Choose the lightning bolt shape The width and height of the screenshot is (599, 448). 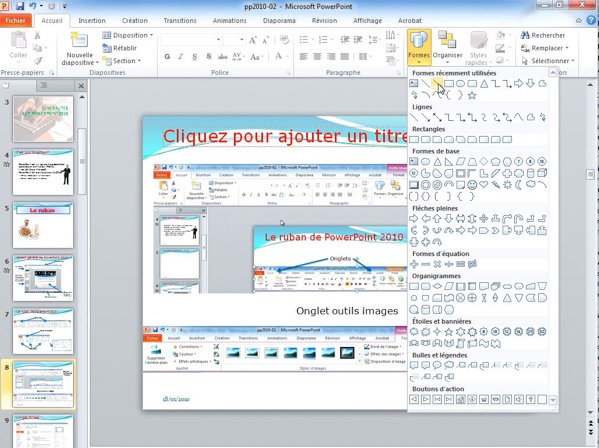coord(495,185)
